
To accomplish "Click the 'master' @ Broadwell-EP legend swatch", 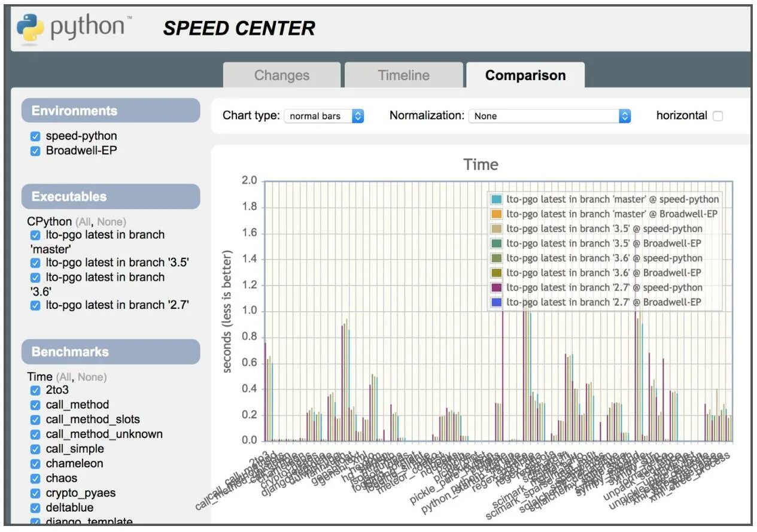I will [x=496, y=214].
